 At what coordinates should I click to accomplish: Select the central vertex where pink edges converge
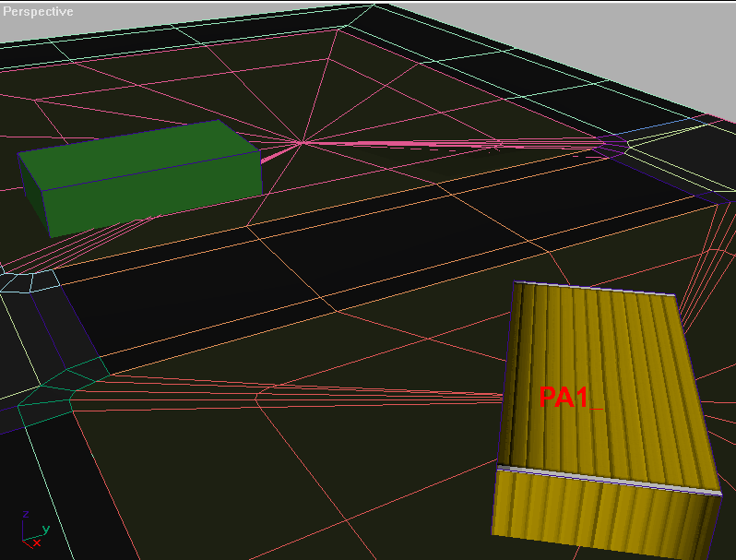point(302,142)
